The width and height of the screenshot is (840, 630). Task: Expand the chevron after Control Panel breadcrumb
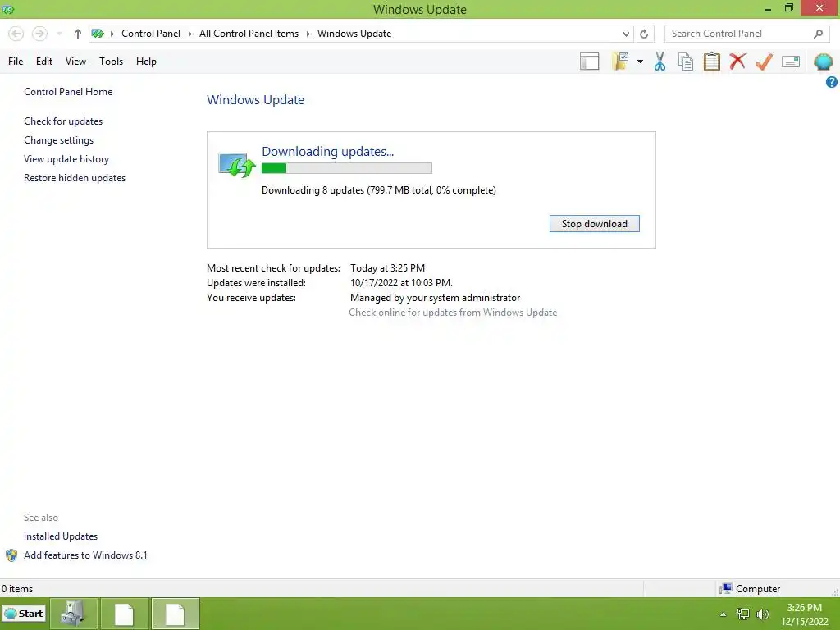coord(190,34)
